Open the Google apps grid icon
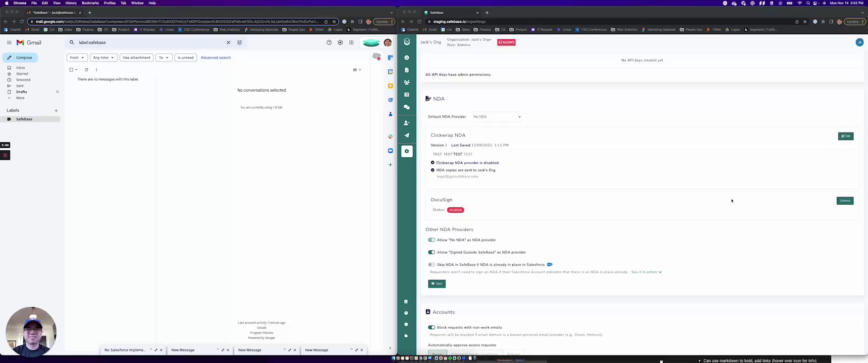 tap(351, 42)
